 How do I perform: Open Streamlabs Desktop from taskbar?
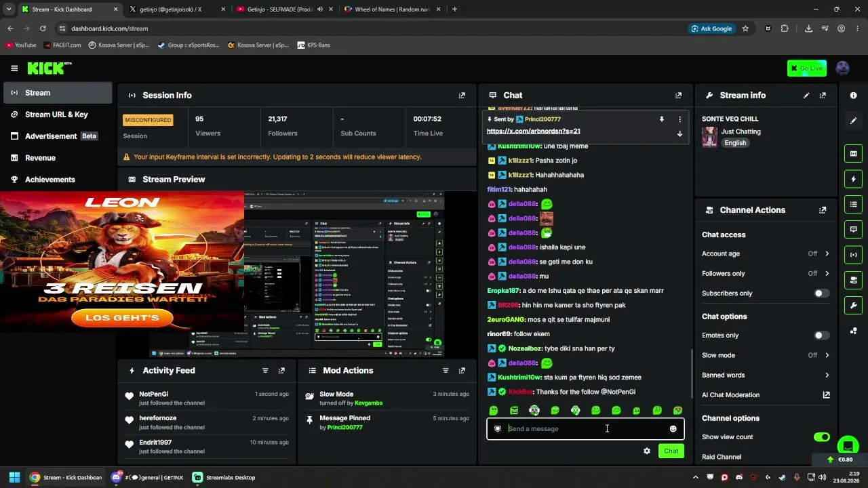pyautogui.click(x=224, y=478)
